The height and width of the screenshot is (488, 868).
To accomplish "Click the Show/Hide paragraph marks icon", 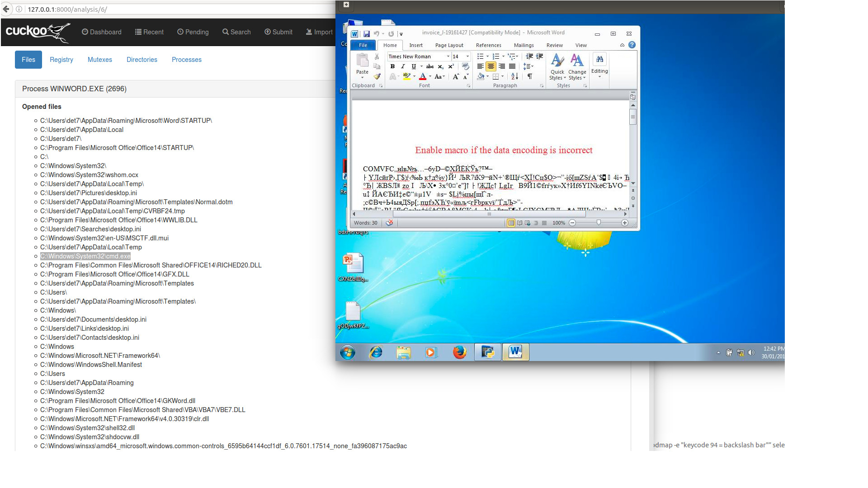I will (x=530, y=76).
